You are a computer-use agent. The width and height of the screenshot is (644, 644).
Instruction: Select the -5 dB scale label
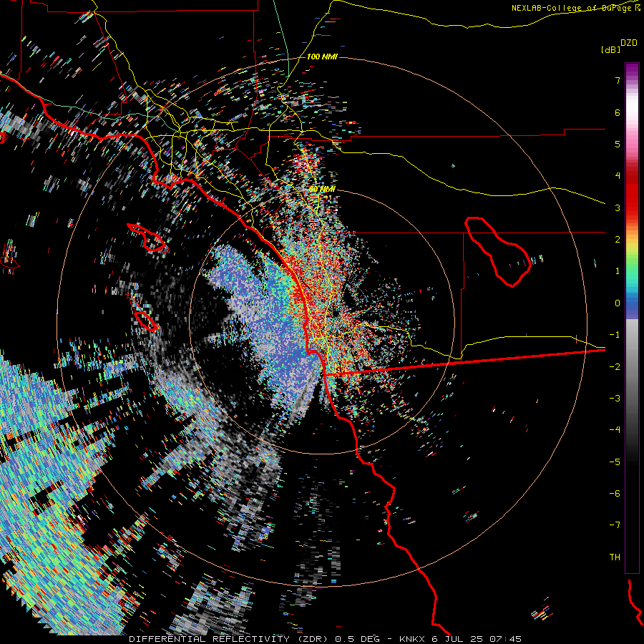point(615,462)
